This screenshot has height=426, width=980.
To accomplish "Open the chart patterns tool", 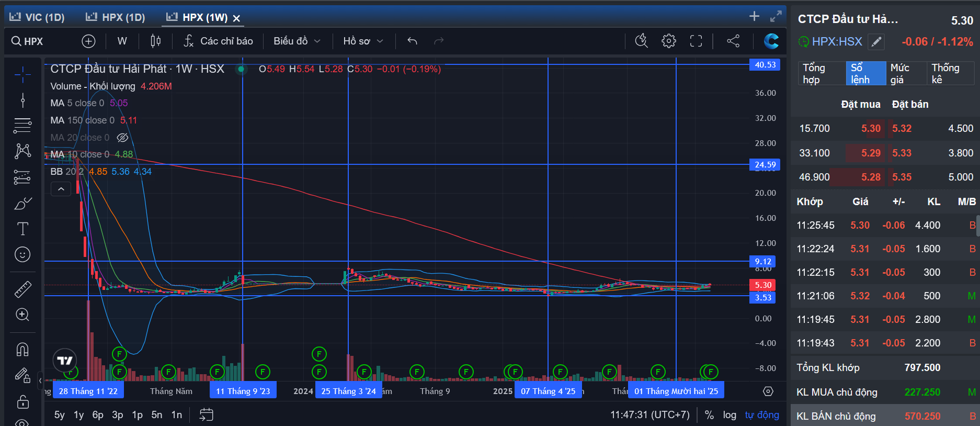I will (22, 151).
